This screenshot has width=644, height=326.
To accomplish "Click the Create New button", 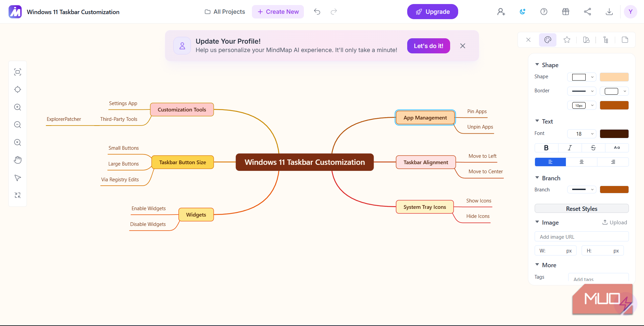I will (278, 12).
